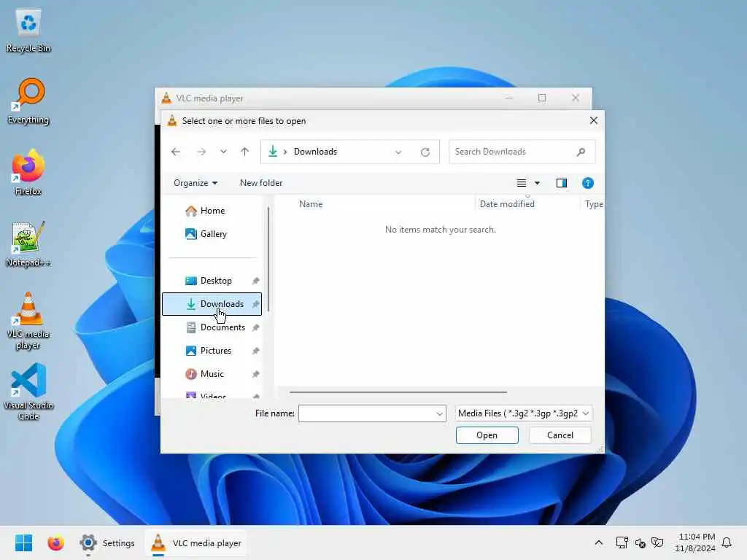747x560 pixels.
Task: Open view options dropdown arrow
Action: [538, 183]
